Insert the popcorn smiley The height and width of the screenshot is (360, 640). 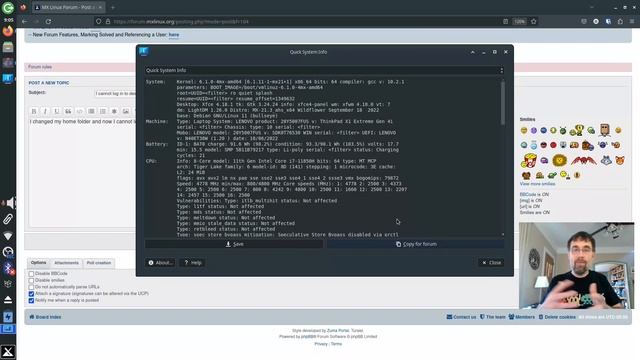pyautogui.click(x=529, y=160)
